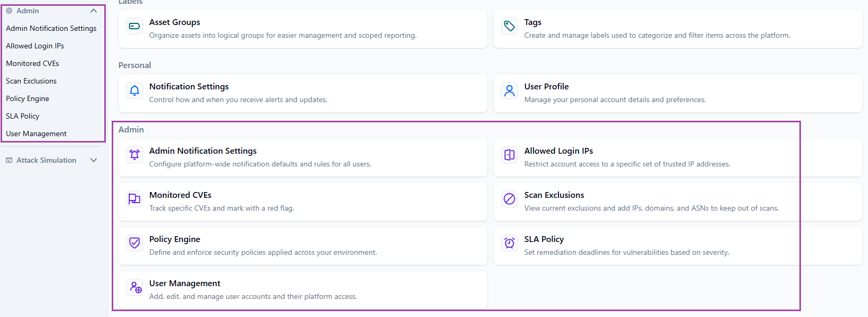The image size is (868, 317).
Task: Click 'Create and manage labels' description text
Action: coord(657,36)
